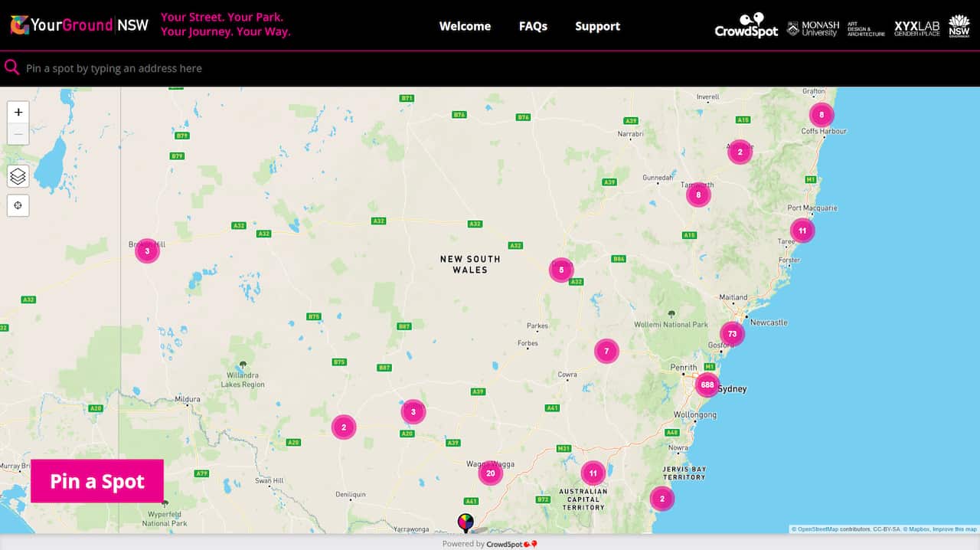Click the locate me crosshair icon
This screenshot has height=550, width=980.
(x=18, y=205)
